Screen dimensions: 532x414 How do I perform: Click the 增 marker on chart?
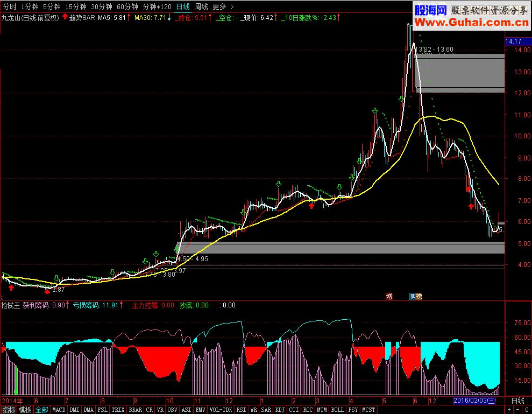pyautogui.click(x=389, y=297)
